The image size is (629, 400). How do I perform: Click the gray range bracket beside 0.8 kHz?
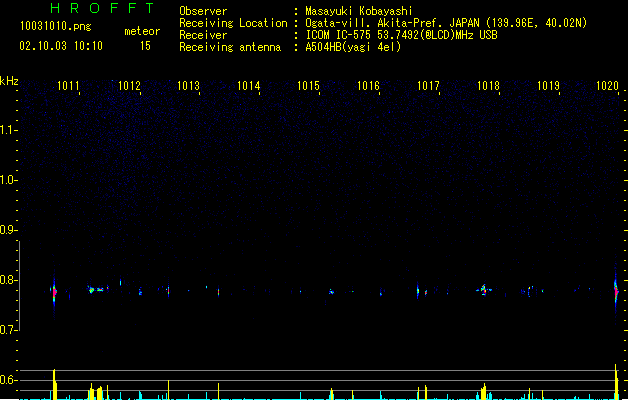tap(19, 286)
